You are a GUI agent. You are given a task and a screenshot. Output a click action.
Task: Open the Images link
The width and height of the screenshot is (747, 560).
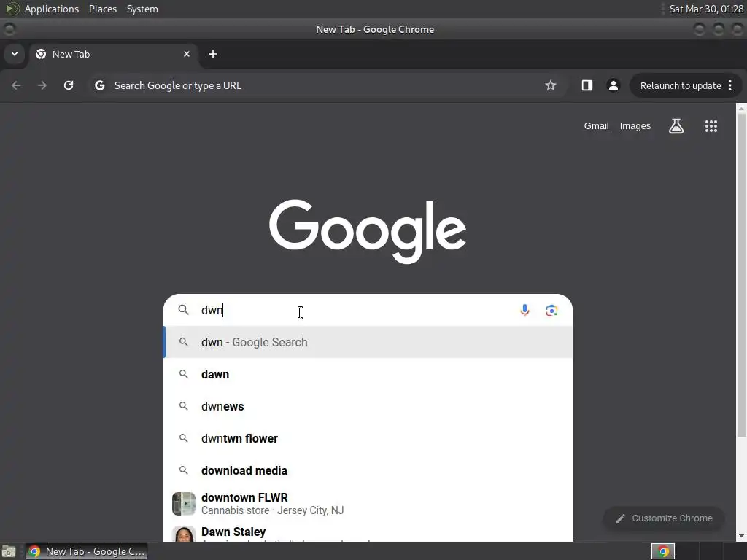tap(635, 126)
